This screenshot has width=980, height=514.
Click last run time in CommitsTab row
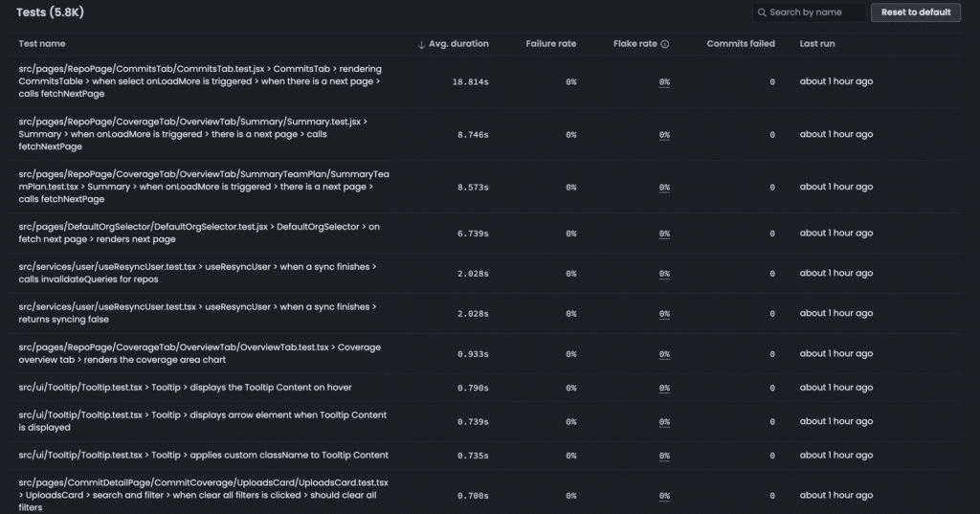(836, 81)
